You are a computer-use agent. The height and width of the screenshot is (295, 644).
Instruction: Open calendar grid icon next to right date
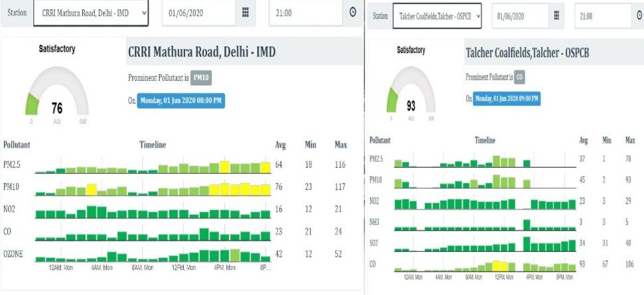(x=556, y=16)
